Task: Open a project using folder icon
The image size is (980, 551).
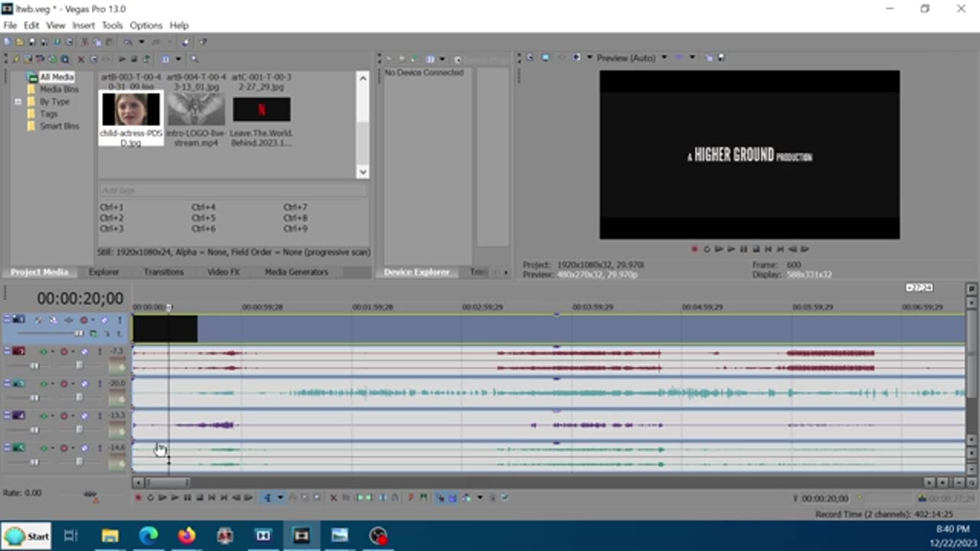Action: coord(20,42)
